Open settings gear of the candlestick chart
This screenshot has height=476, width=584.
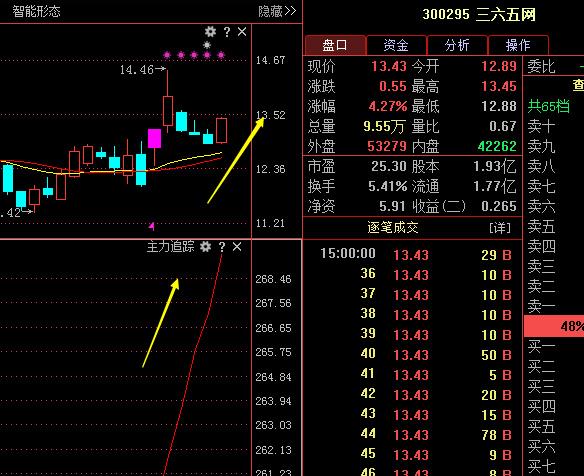tap(210, 32)
